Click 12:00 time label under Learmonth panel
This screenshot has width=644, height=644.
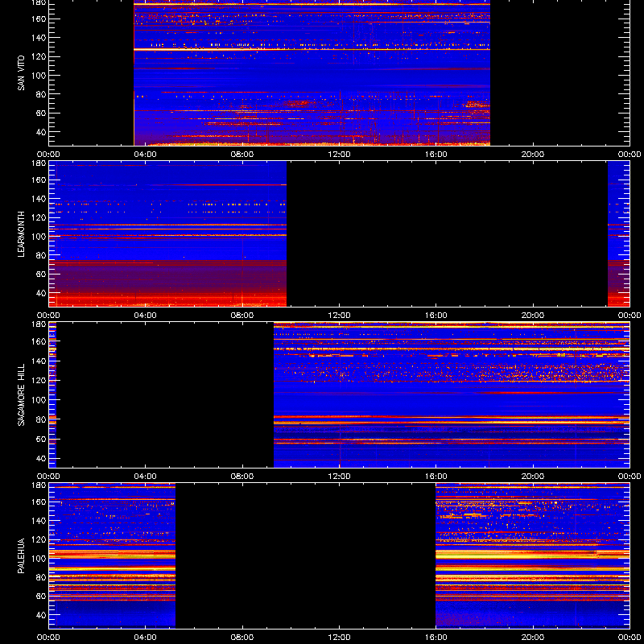point(339,316)
